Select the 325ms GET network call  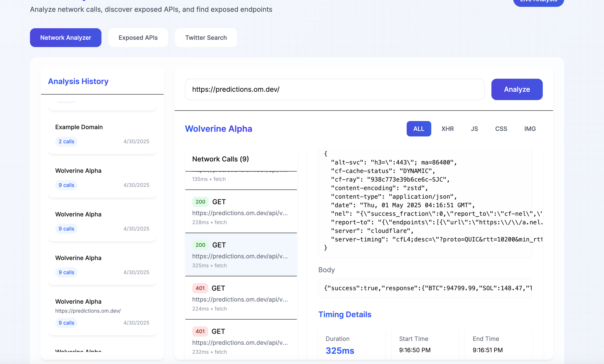(x=241, y=254)
